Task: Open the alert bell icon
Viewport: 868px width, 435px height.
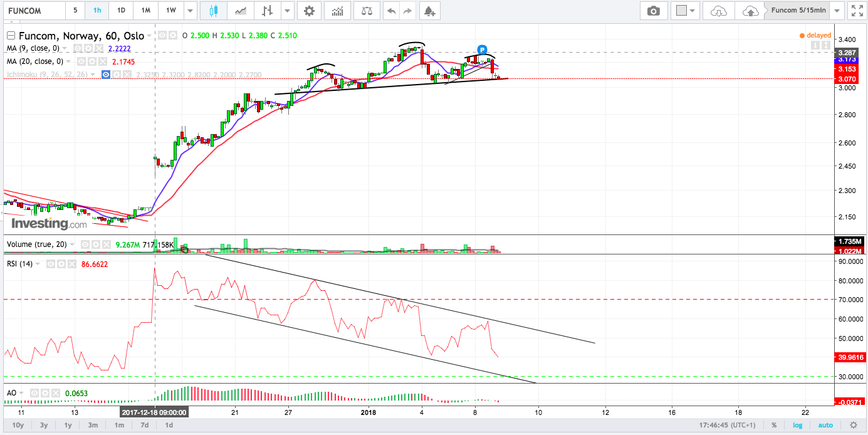Action: click(x=429, y=11)
